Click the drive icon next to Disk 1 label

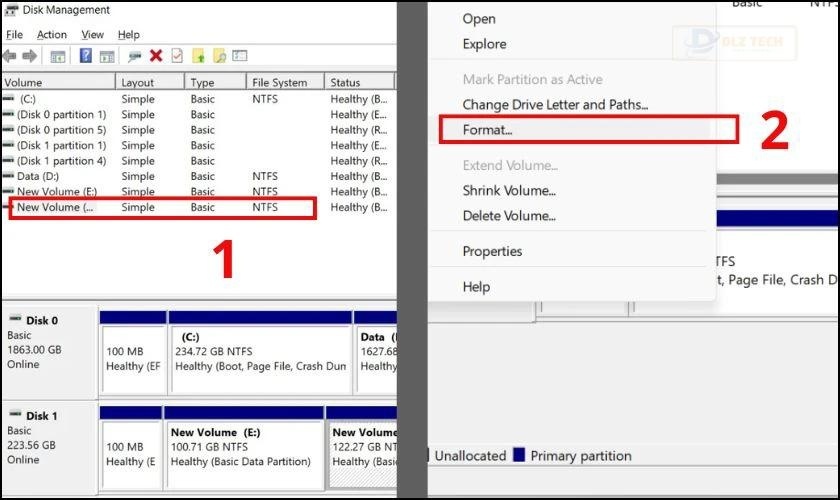pos(16,414)
